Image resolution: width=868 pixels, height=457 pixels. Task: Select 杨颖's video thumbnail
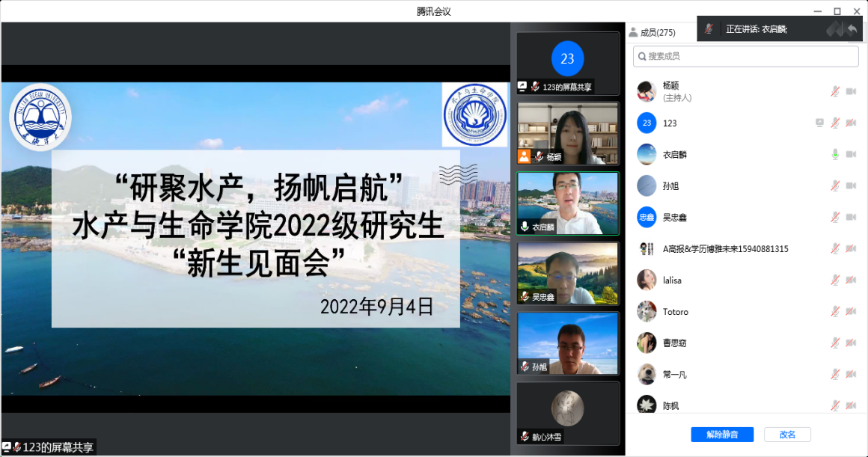tap(568, 133)
